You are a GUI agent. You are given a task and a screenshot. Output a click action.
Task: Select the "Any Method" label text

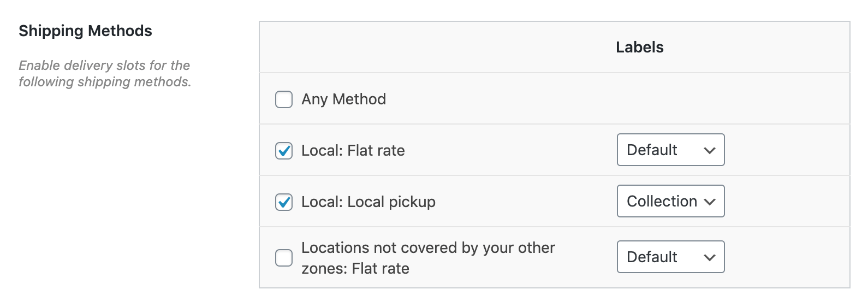[x=343, y=99]
